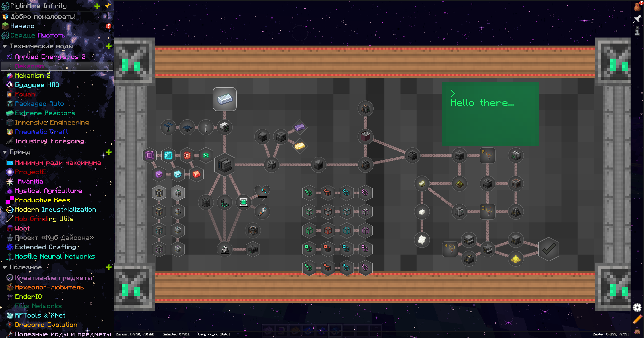644x338 pixels.
Task: Open the lightbulb quest numbered 3
Action: click(488, 212)
